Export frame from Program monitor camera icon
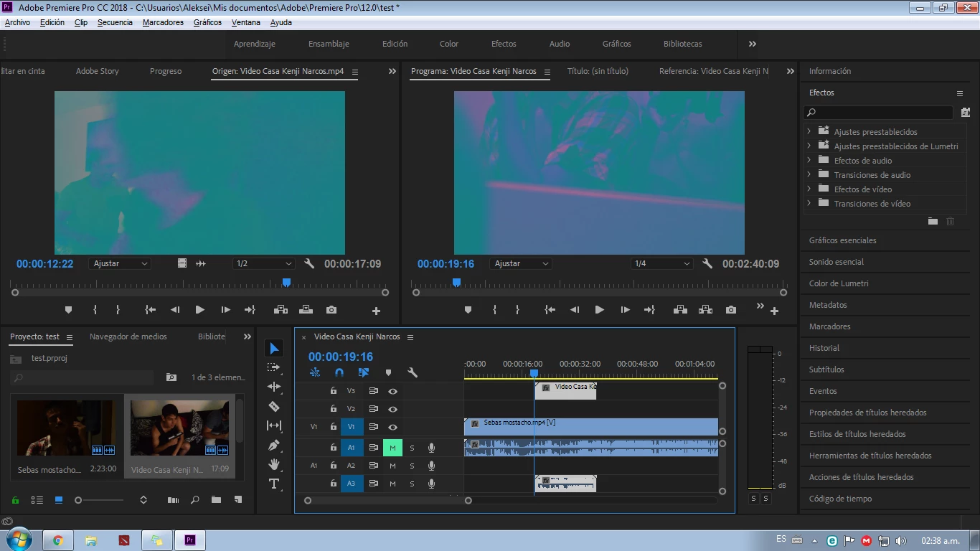Screen dimensions: 980x551 pyautogui.click(x=730, y=310)
